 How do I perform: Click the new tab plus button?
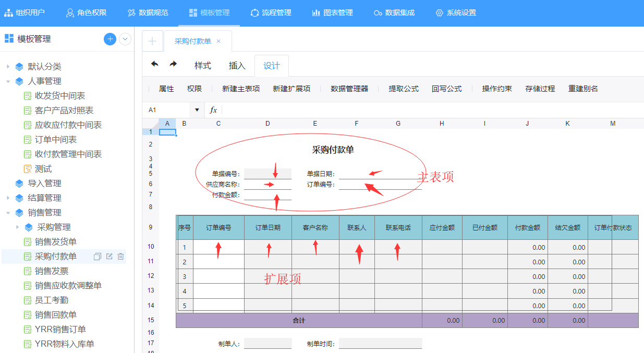(x=152, y=41)
